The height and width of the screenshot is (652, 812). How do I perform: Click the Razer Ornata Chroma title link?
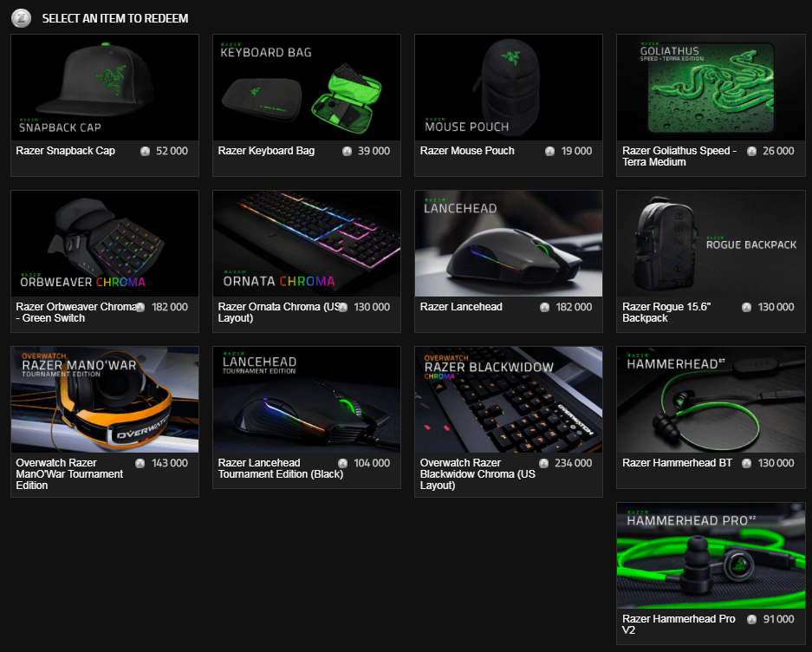pyautogui.click(x=276, y=312)
